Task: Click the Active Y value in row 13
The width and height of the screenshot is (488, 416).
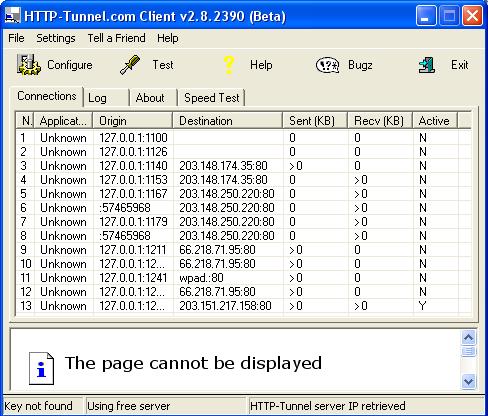Action: [x=423, y=306]
